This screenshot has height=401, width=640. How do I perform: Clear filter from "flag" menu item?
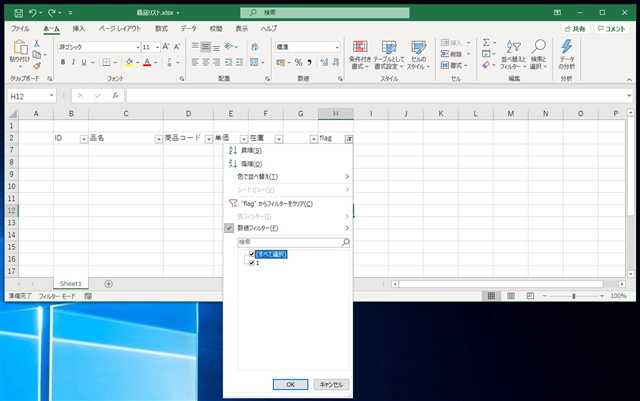(288, 204)
